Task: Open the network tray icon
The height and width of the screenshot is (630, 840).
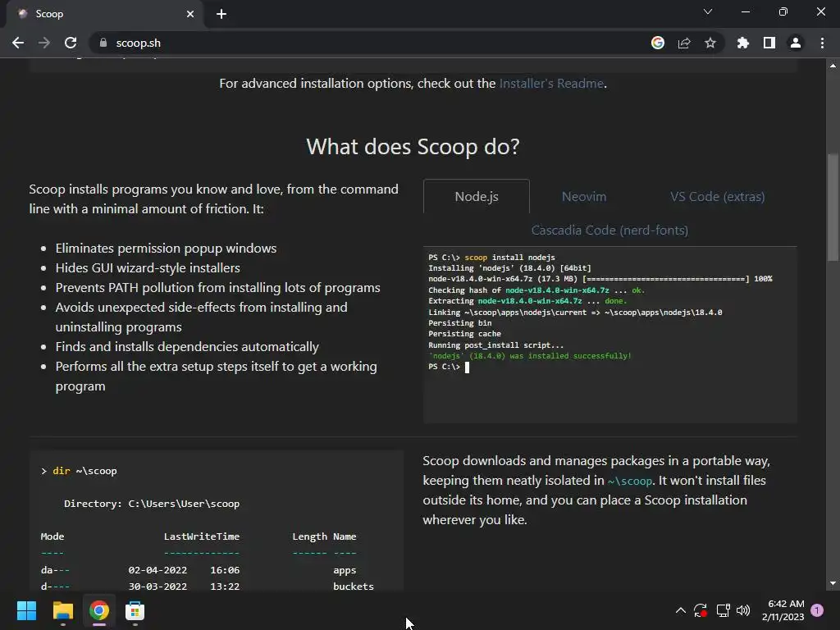Action: [x=723, y=610]
